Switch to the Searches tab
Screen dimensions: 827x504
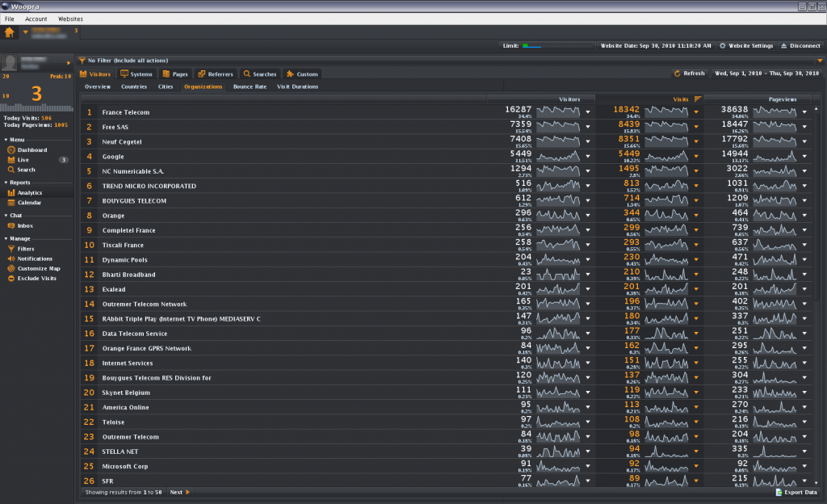click(x=260, y=73)
